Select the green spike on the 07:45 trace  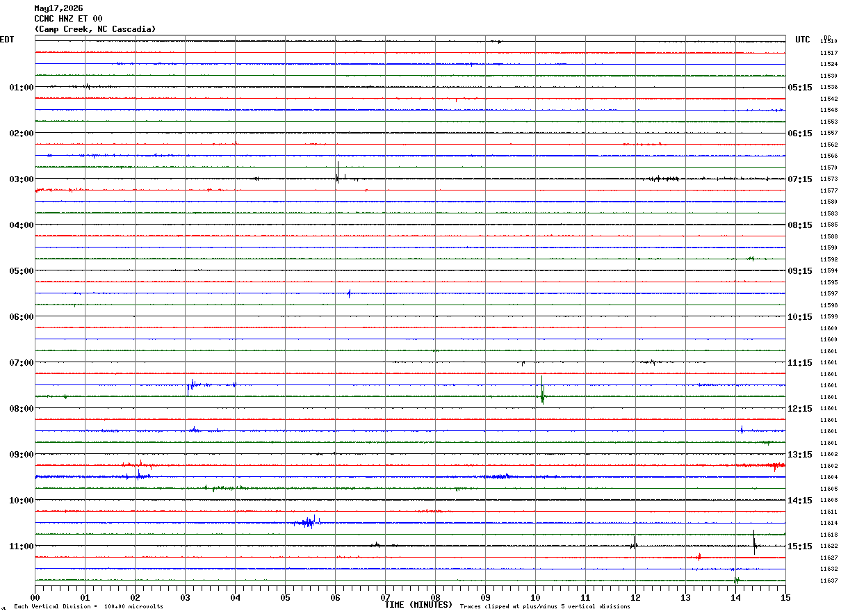[x=543, y=390]
